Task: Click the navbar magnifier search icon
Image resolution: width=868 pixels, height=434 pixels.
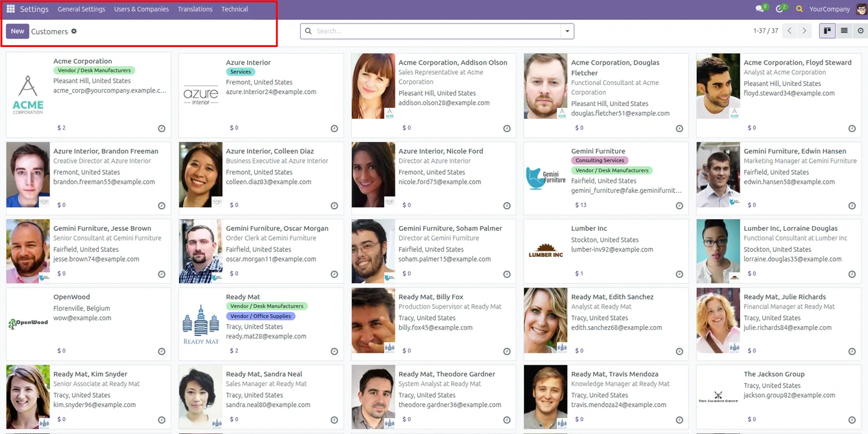Action: (x=800, y=9)
